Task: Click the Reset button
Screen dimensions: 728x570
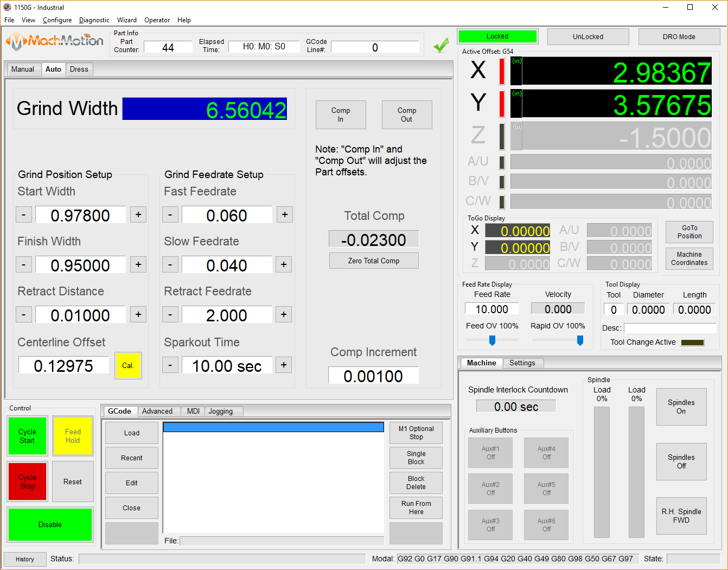Action: (73, 482)
